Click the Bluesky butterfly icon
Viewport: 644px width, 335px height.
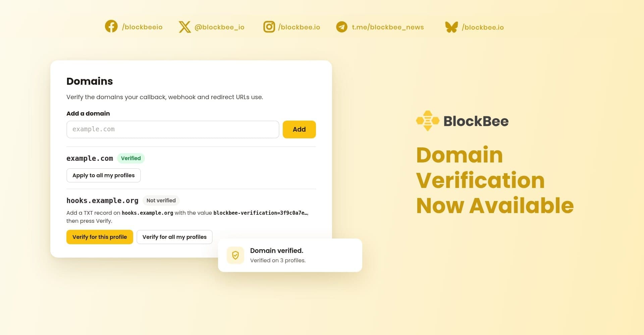[451, 27]
